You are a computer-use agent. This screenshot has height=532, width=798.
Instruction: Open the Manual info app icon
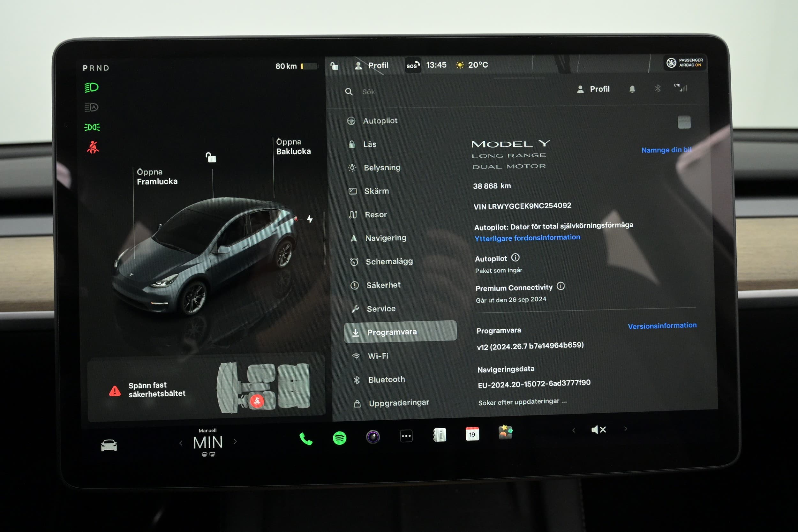[440, 435]
